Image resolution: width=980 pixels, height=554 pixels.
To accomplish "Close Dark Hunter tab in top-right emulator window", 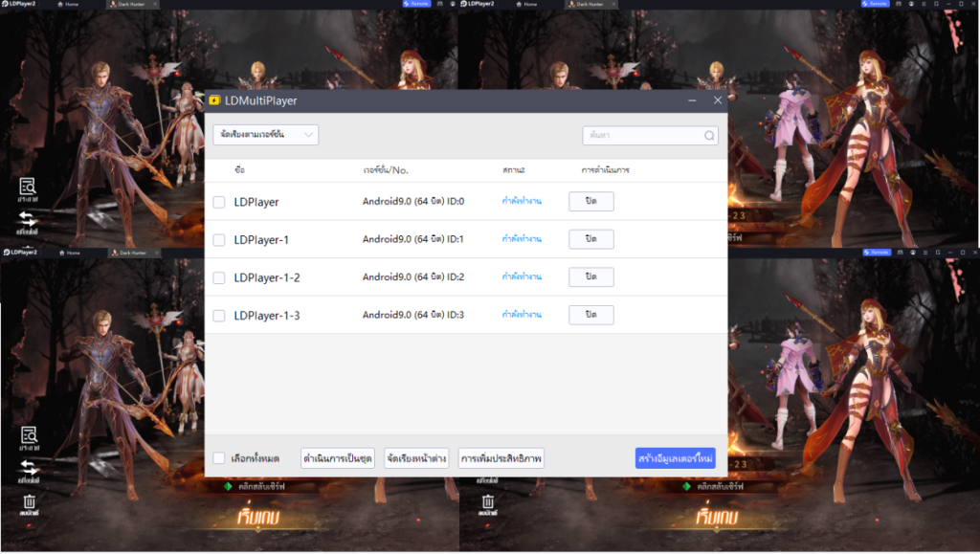I will tap(613, 5).
